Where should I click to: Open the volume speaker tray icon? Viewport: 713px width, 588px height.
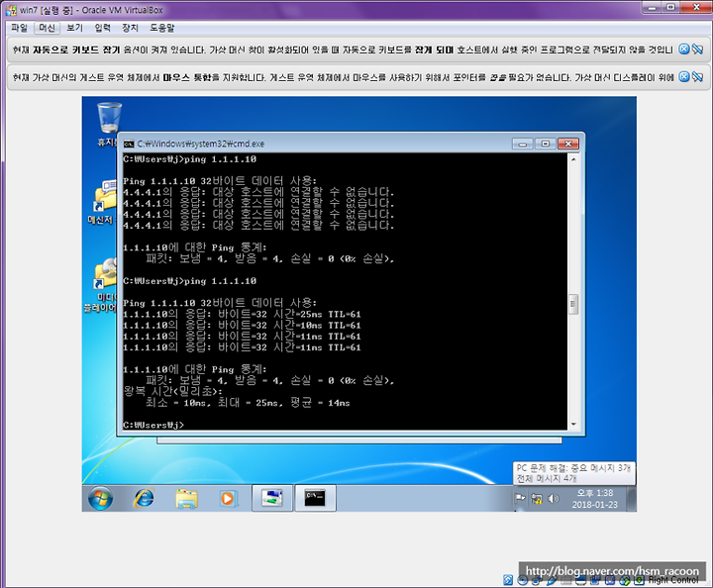coord(553,499)
